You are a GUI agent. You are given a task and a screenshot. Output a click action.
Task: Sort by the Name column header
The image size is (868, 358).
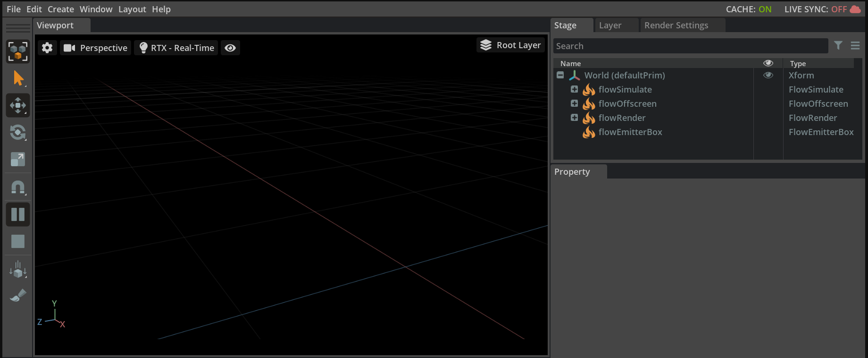coord(570,63)
